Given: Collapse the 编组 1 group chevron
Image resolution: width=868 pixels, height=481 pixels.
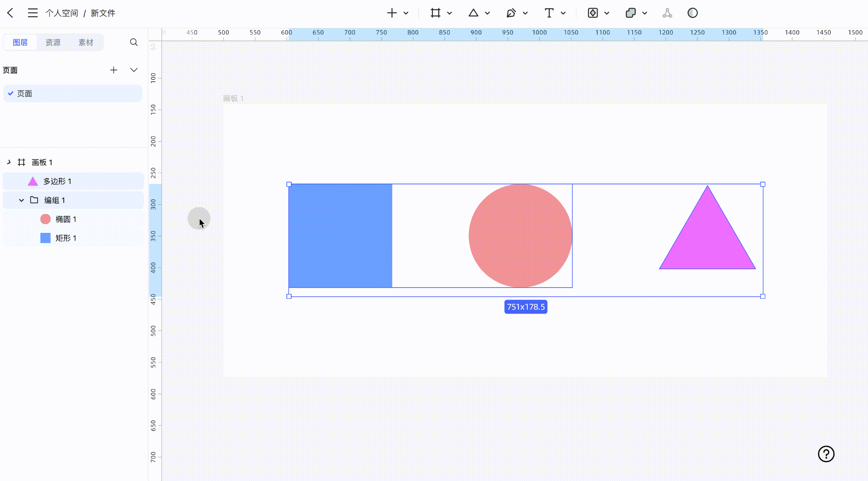Looking at the screenshot, I should coord(22,200).
